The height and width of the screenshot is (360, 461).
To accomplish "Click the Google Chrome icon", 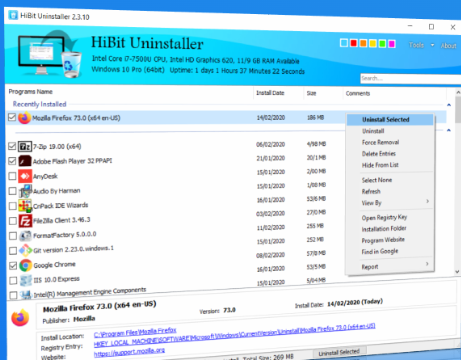I will click(x=26, y=265).
